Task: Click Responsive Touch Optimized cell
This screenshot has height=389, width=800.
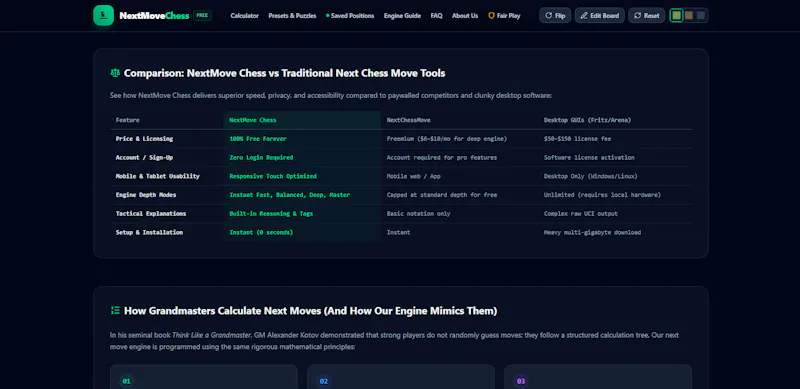Action: coord(273,176)
